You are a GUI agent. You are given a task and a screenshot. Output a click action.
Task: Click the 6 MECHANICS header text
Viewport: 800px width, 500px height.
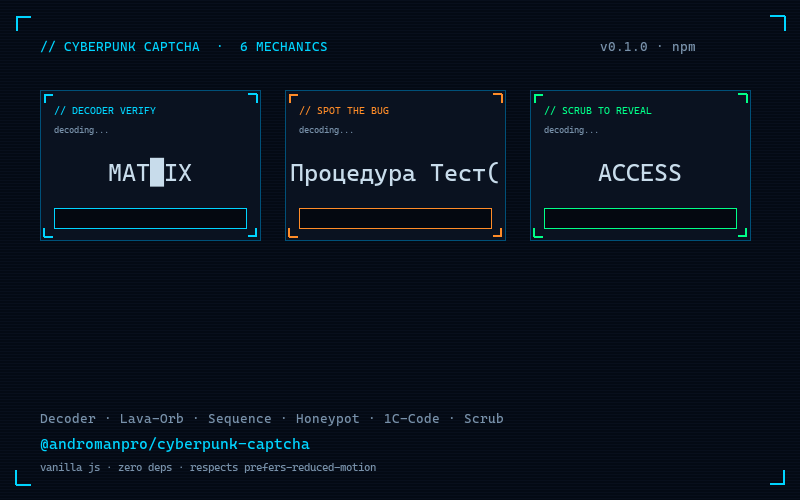(284, 47)
